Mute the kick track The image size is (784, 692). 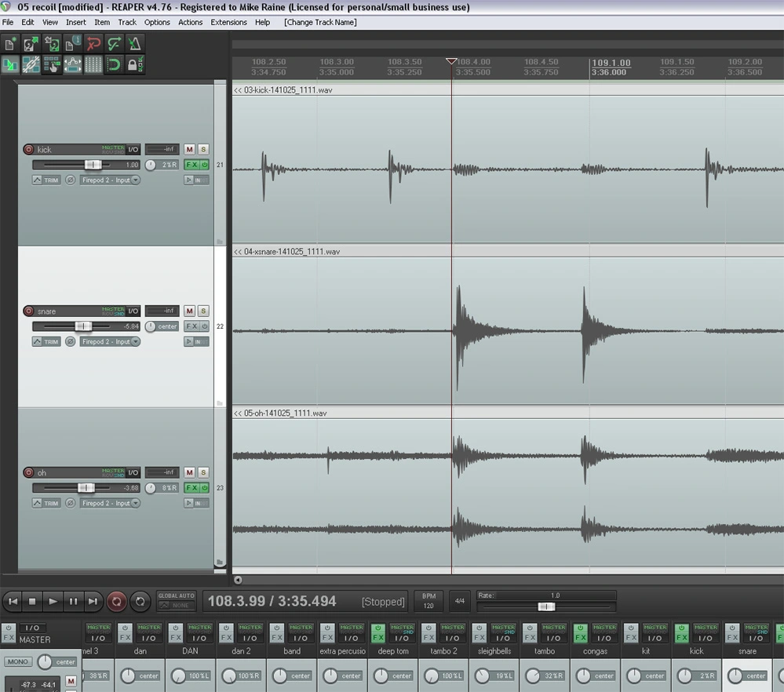tap(189, 149)
